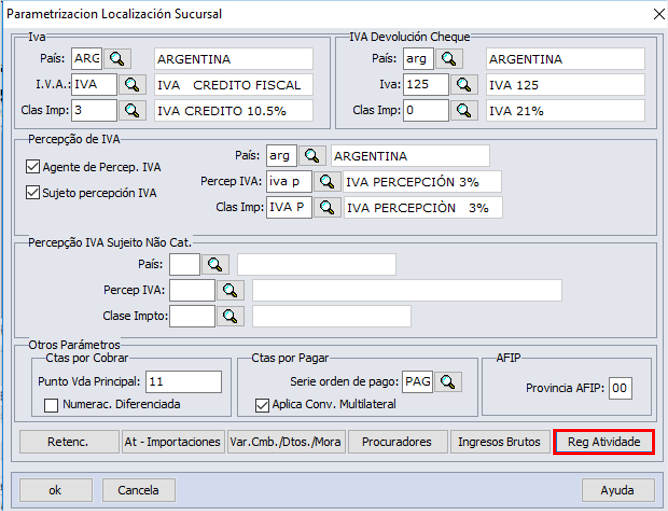The image size is (668, 511).
Task: Focus empty Percep IVA field Sujeito Não Cat.
Action: click(192, 290)
